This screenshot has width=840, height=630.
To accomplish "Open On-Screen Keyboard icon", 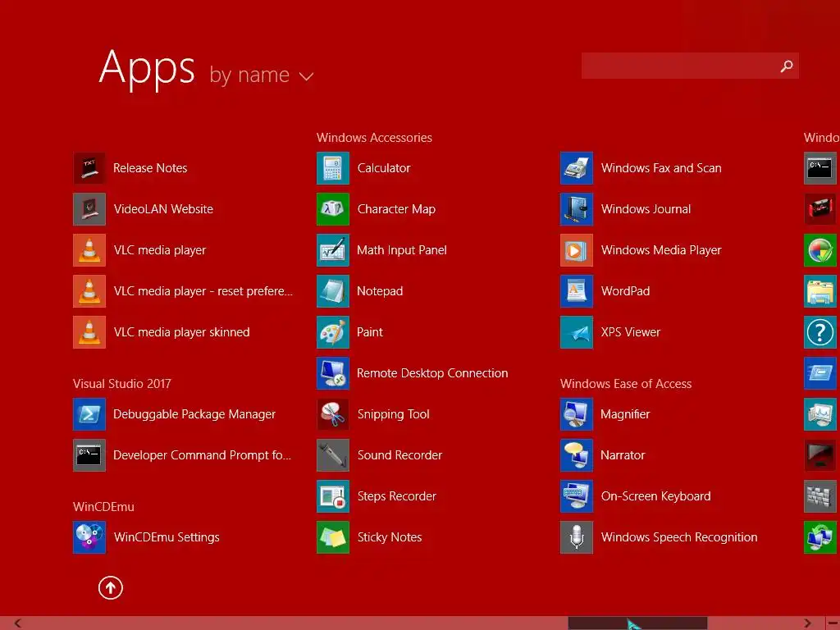I will tap(577, 496).
